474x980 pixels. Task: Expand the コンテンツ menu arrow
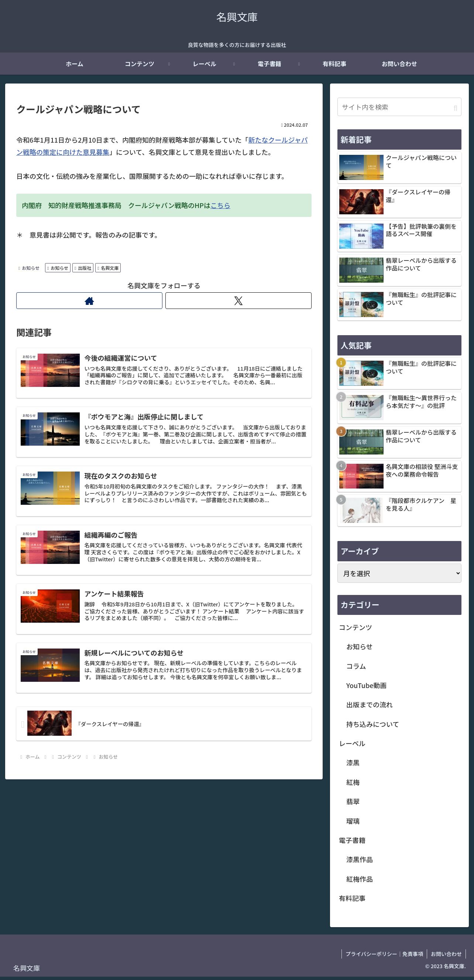click(169, 64)
